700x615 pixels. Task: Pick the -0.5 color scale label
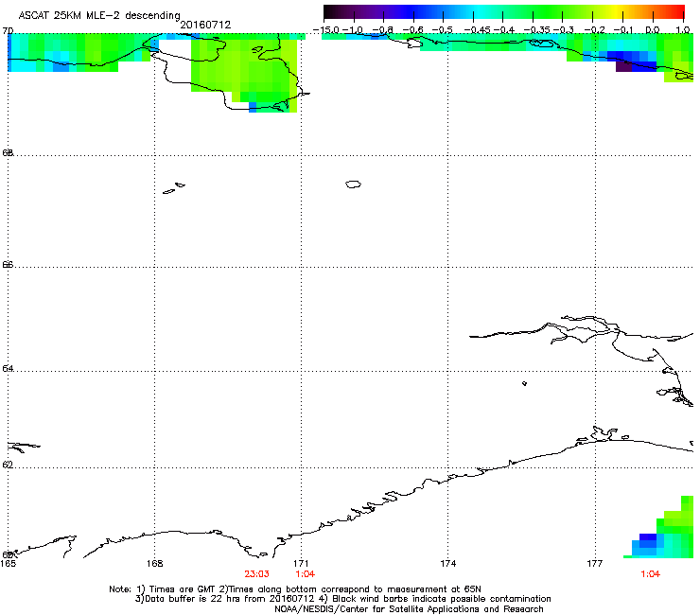[x=443, y=30]
